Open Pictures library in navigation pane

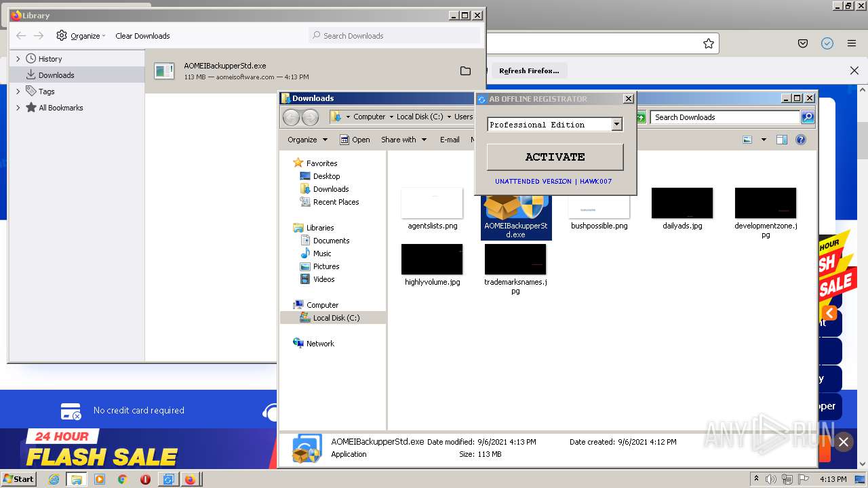click(x=326, y=266)
